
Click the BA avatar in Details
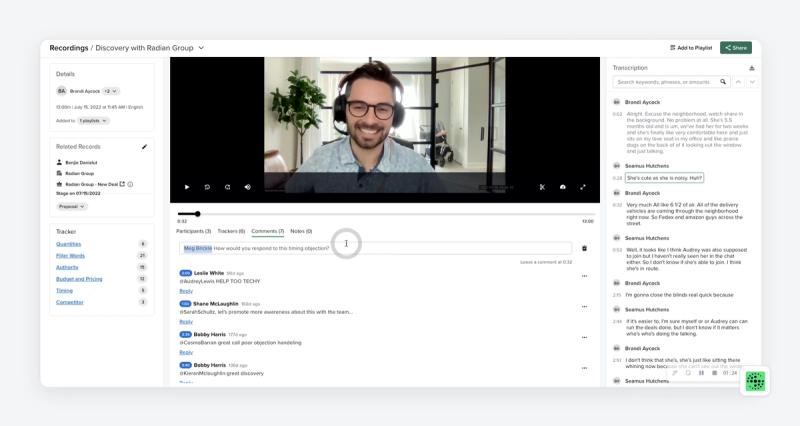click(x=61, y=91)
